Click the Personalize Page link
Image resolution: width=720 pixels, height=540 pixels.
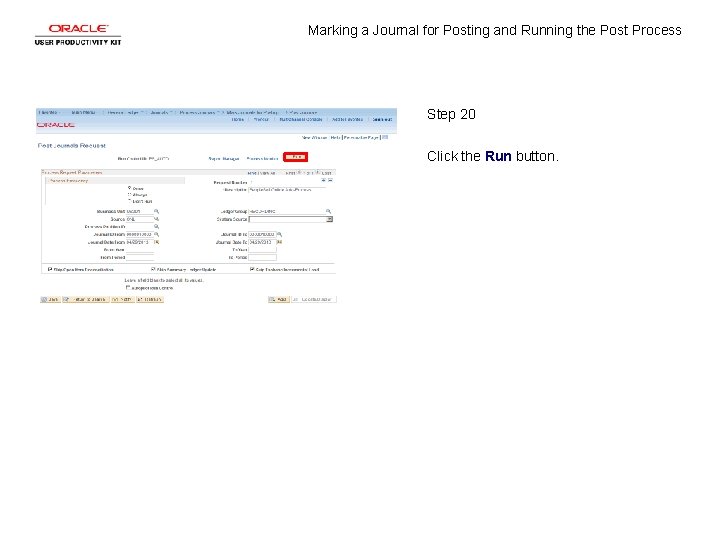361,137
